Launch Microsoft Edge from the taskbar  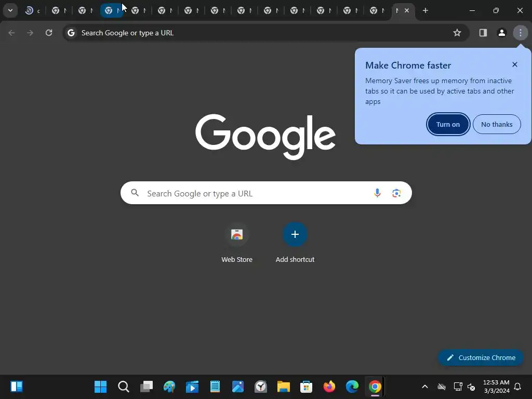click(352, 387)
